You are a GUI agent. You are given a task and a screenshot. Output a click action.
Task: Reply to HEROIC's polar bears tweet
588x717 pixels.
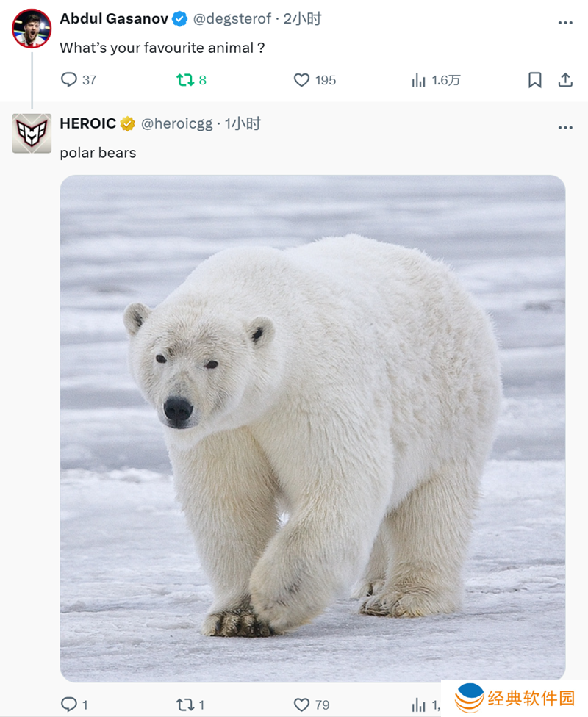click(x=69, y=705)
